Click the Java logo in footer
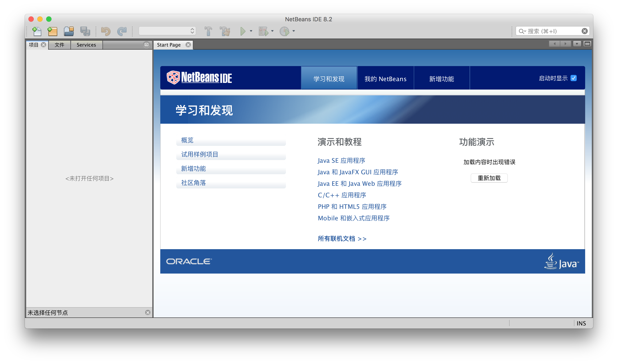Image resolution: width=618 pixels, height=364 pixels. point(562,261)
